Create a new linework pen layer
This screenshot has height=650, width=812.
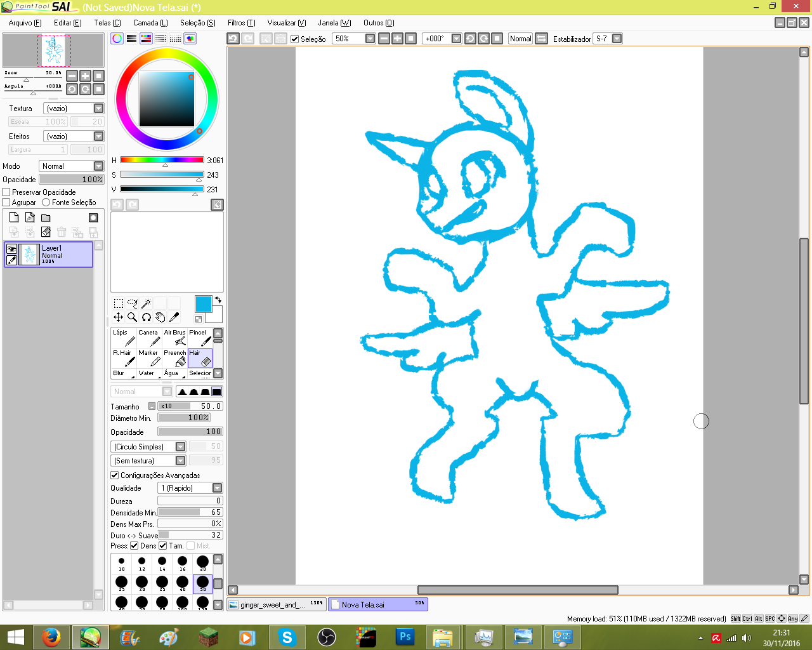pos(30,217)
